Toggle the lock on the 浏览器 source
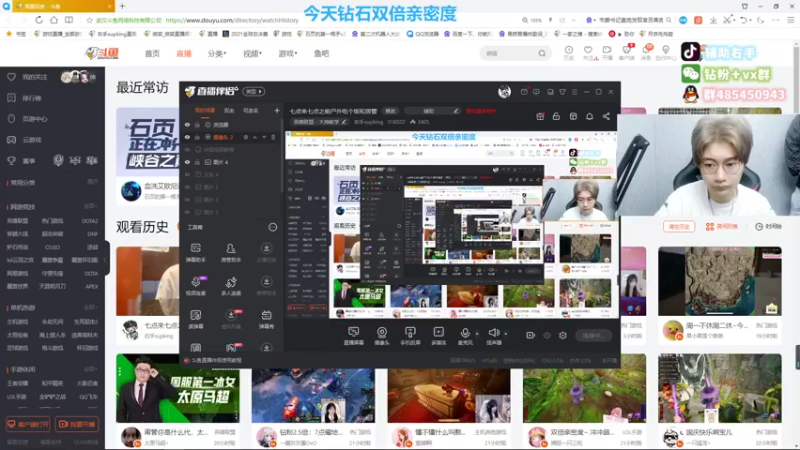 197,124
